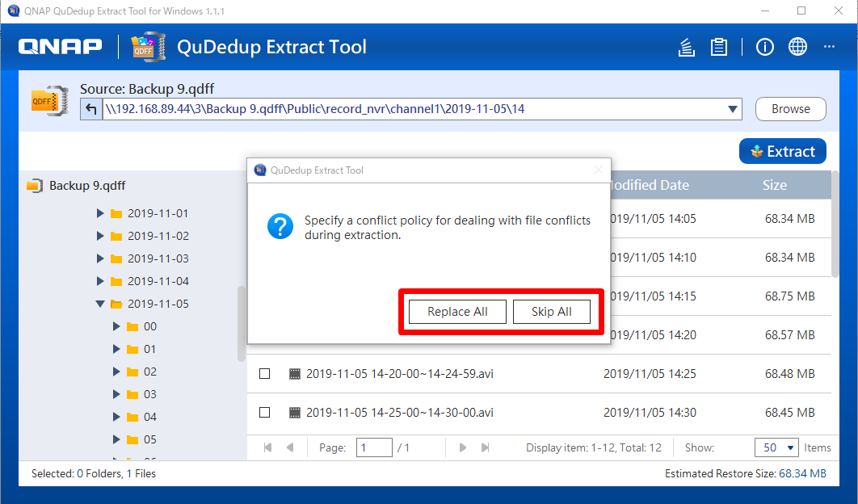Click video icon of 14-25-00~14-30-00.avi

pyautogui.click(x=294, y=413)
